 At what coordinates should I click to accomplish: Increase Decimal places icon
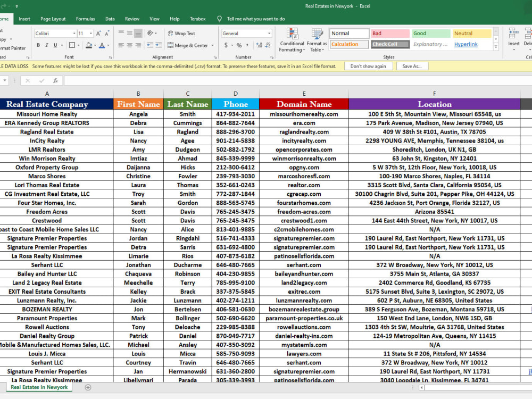(259, 45)
